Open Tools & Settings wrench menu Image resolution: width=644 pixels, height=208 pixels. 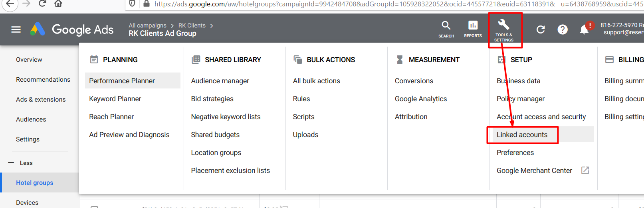click(x=504, y=30)
